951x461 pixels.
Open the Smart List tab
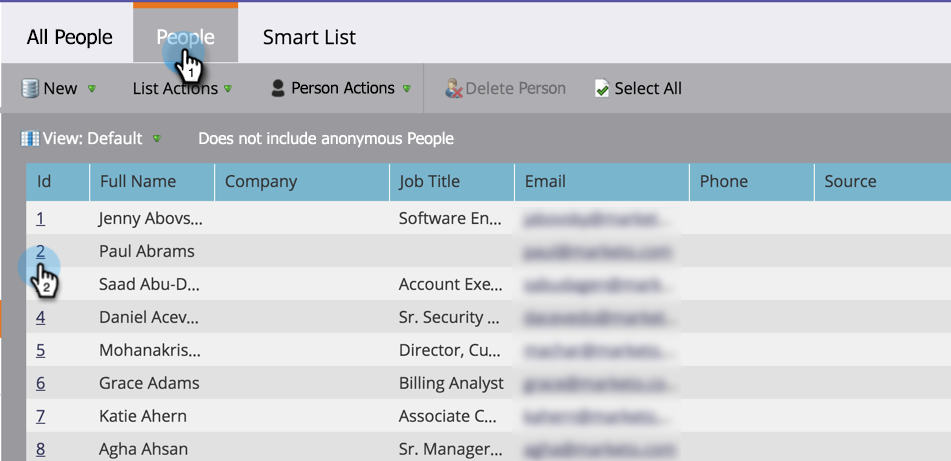[x=309, y=38]
